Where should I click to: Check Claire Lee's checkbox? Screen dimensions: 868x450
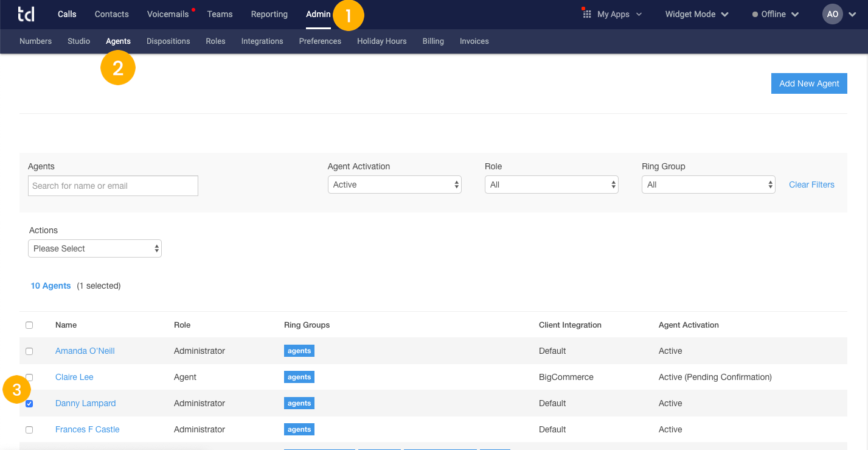[29, 378]
